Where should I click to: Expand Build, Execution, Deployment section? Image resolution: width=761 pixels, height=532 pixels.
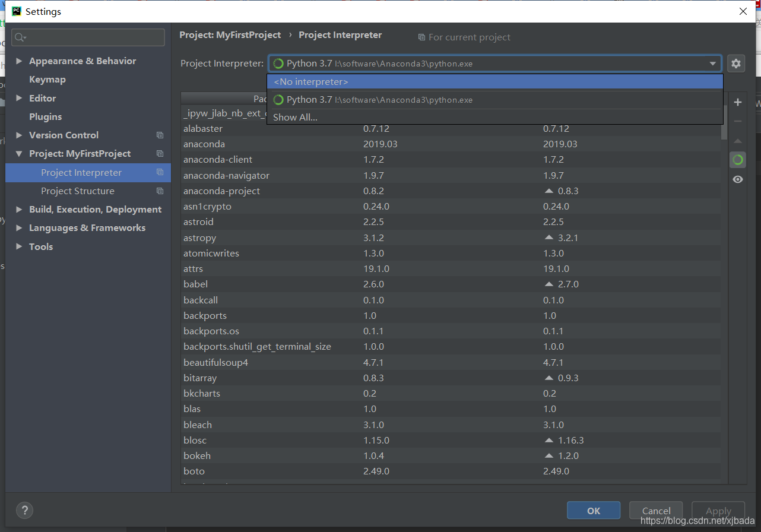19,210
